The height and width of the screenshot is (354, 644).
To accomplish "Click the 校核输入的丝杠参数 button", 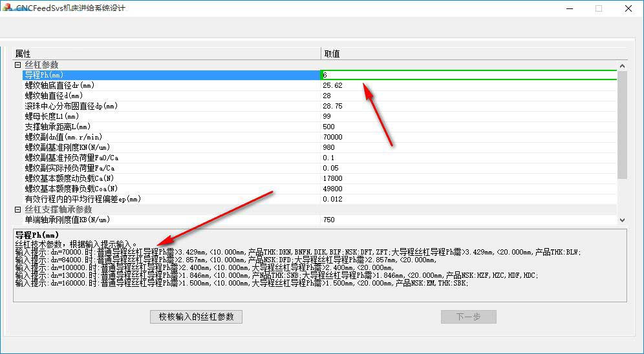I will (x=196, y=317).
